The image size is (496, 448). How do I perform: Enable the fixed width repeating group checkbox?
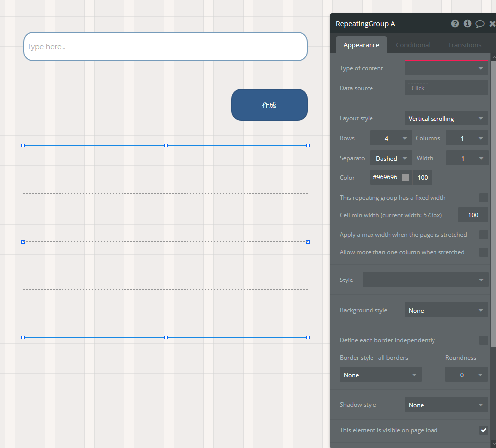483,198
